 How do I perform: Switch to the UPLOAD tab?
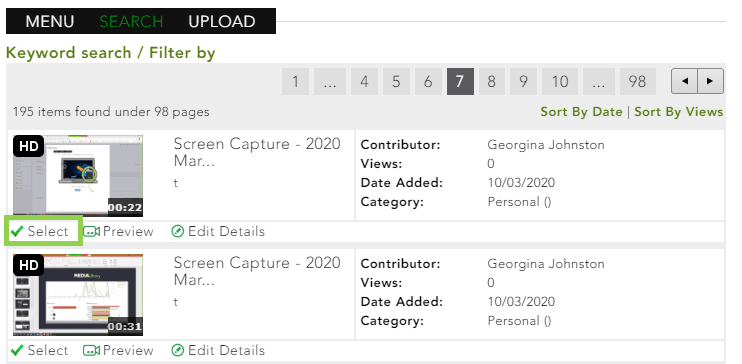[222, 21]
